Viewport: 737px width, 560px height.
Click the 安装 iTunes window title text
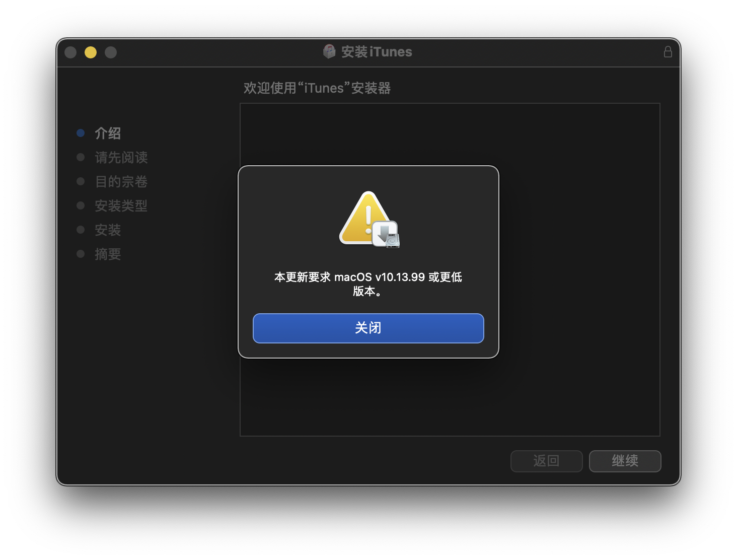tap(377, 52)
